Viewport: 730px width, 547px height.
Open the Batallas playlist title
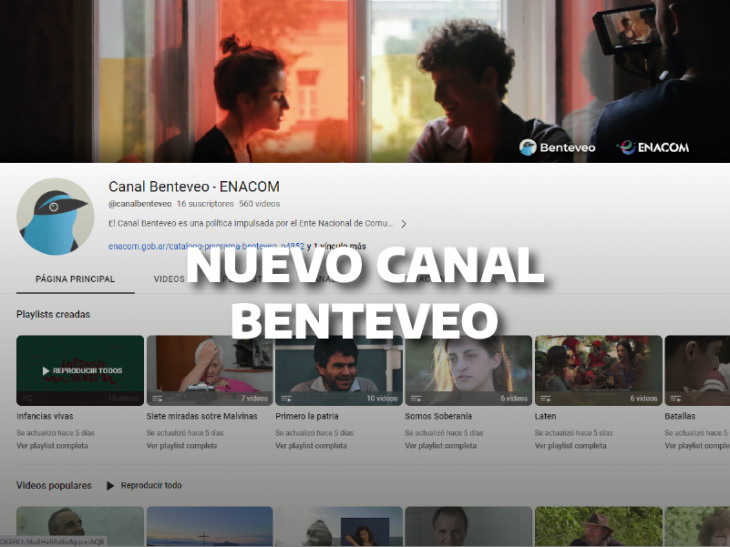(x=680, y=416)
